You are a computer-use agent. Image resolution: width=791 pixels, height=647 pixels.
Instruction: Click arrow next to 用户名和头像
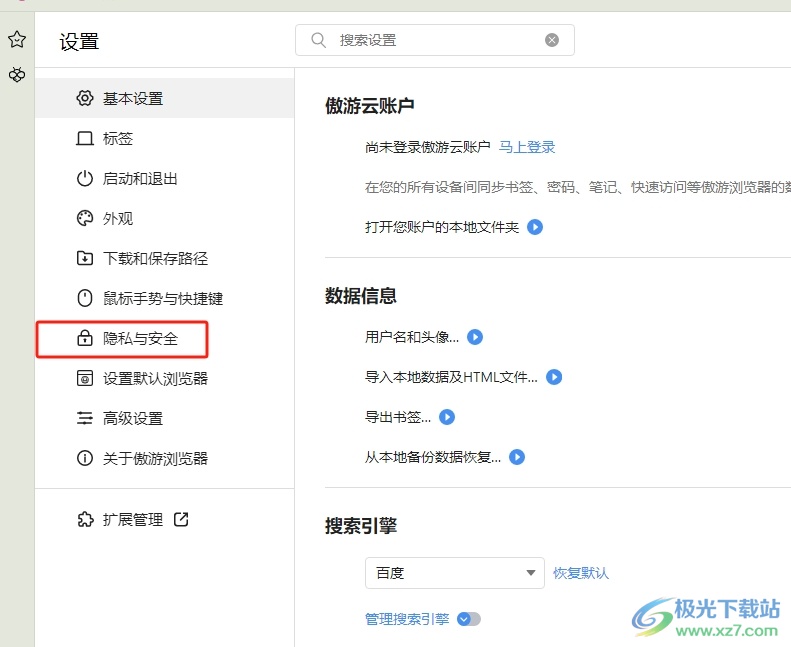tap(475, 337)
